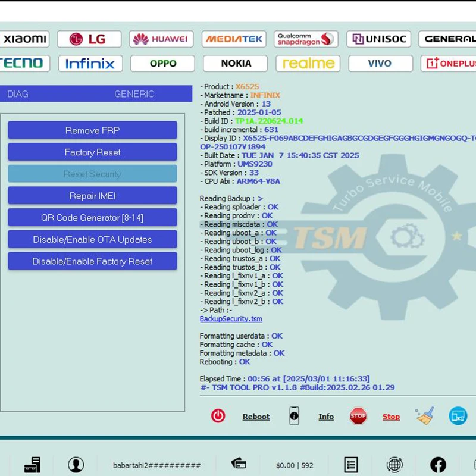This screenshot has width=476, height=476.
Task: Click the blue screen-devices round icon
Action: 458,416
